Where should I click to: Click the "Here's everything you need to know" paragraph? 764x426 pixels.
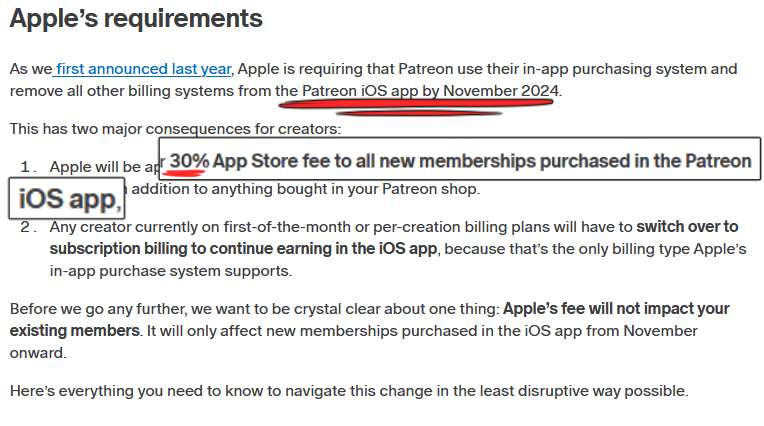[x=349, y=391]
